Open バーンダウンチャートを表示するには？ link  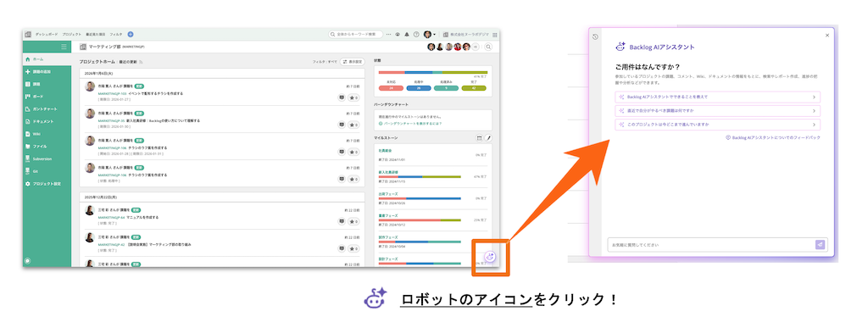click(x=409, y=124)
